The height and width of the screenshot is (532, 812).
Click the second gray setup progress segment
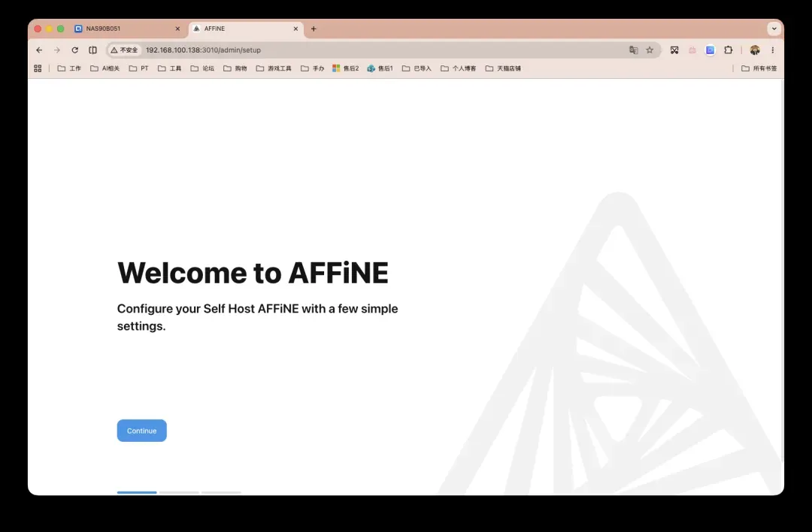179,492
